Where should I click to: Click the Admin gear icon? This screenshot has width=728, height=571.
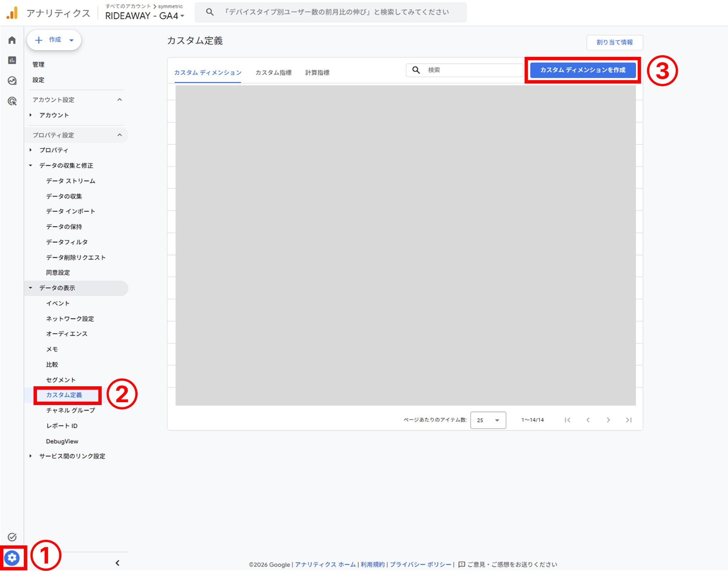[x=12, y=557]
